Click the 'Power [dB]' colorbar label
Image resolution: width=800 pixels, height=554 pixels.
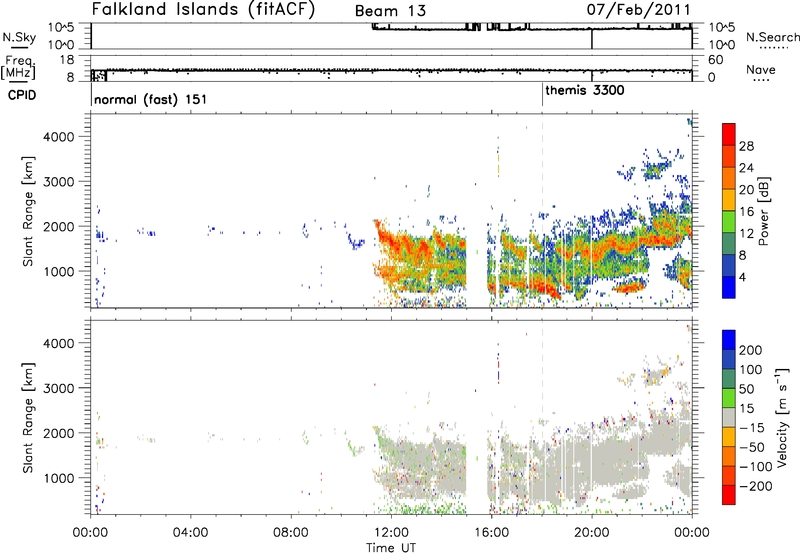click(763, 211)
